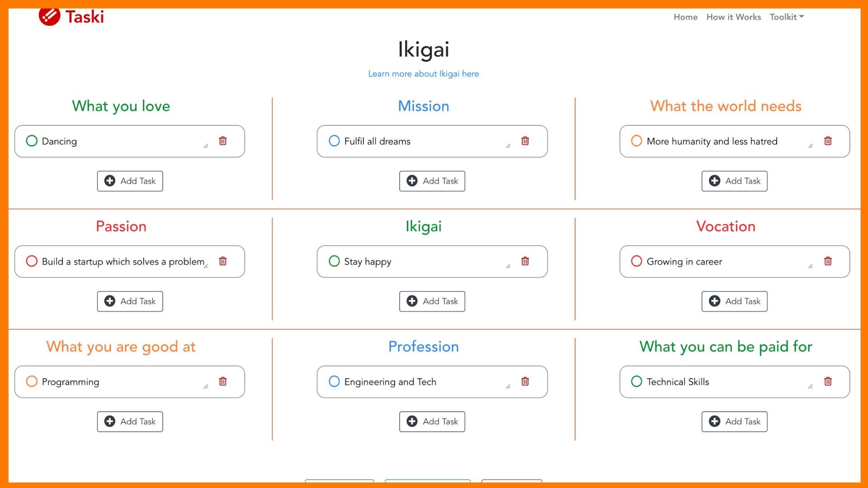Open the Learn more about Ikigai link

[x=423, y=74]
